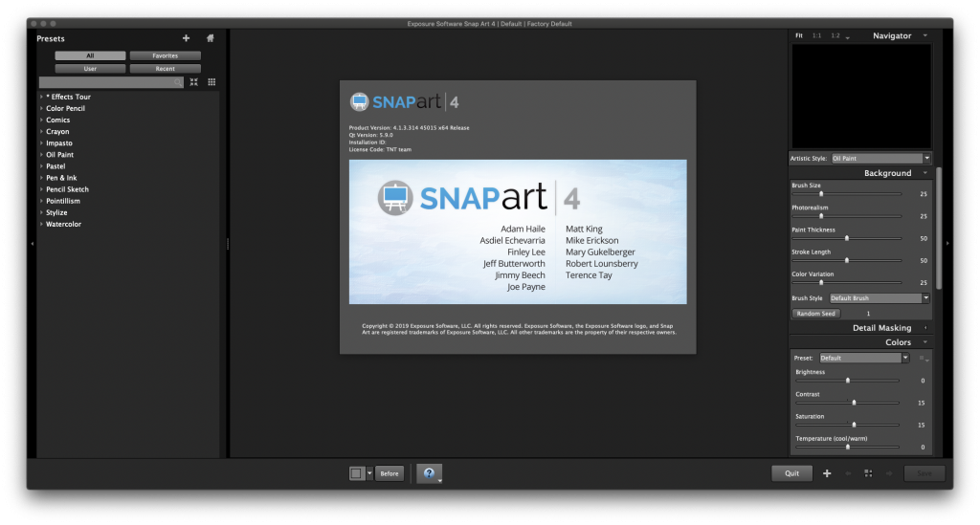980x525 pixels.
Task: Set Navigator zoom to 1:1
Action: pos(817,35)
